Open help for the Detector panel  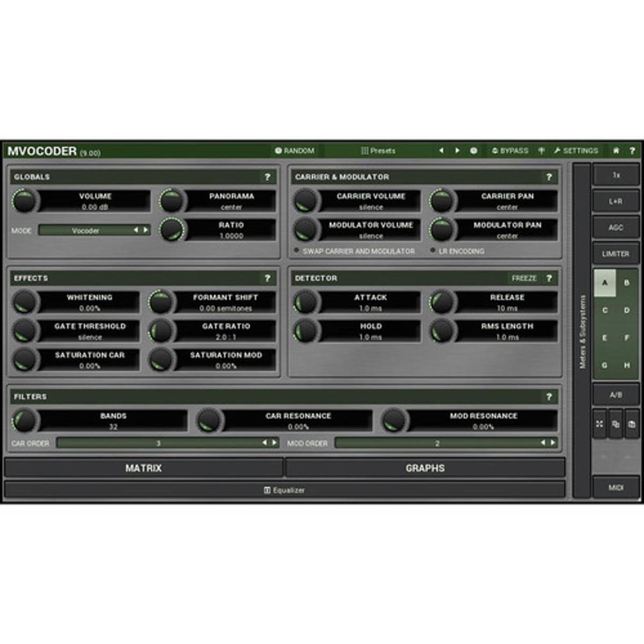548,278
